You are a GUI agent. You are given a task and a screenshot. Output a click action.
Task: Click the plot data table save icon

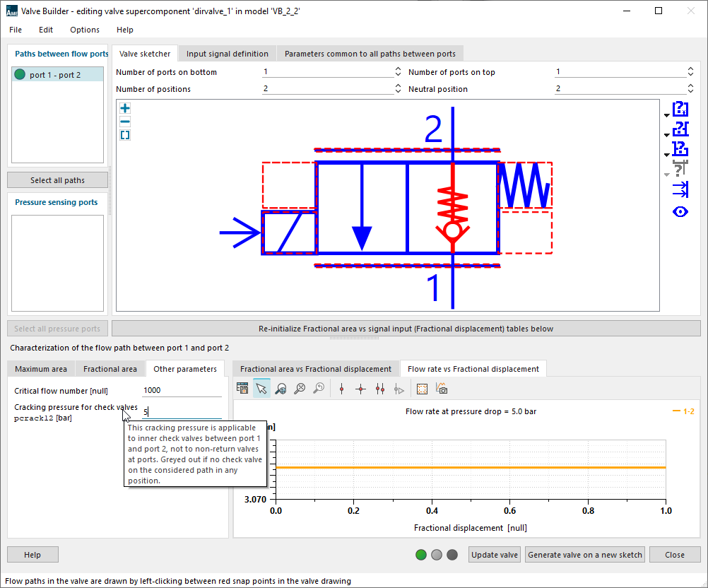[x=242, y=388]
